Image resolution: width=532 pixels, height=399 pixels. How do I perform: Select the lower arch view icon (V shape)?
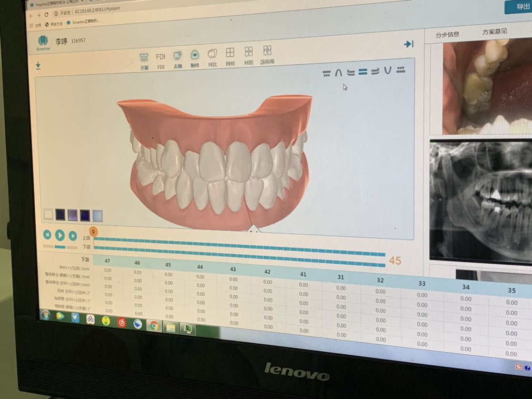(x=387, y=70)
